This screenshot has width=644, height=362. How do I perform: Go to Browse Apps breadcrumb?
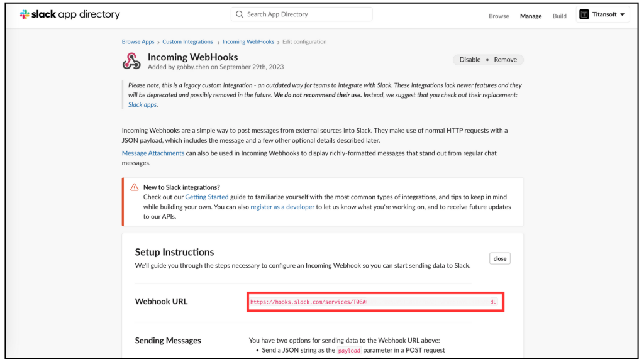tap(138, 42)
